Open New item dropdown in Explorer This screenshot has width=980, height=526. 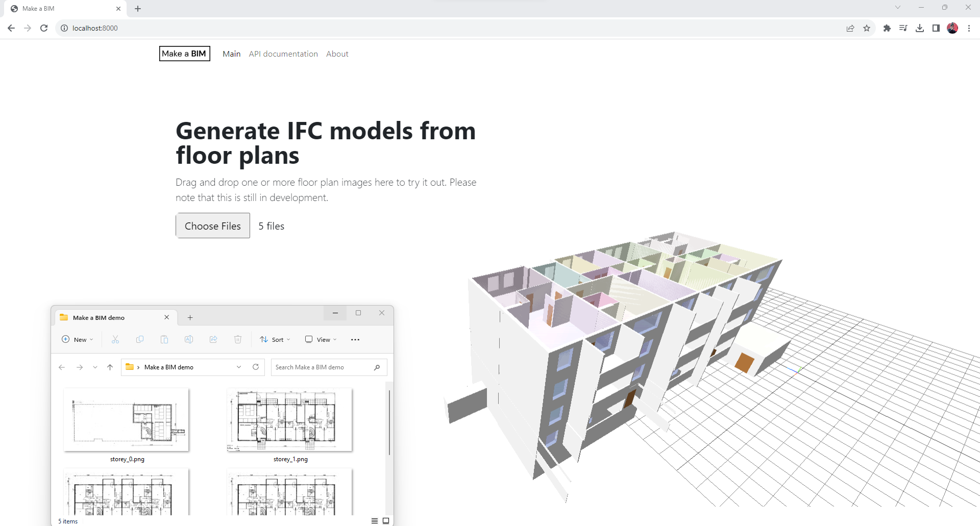[x=78, y=339]
